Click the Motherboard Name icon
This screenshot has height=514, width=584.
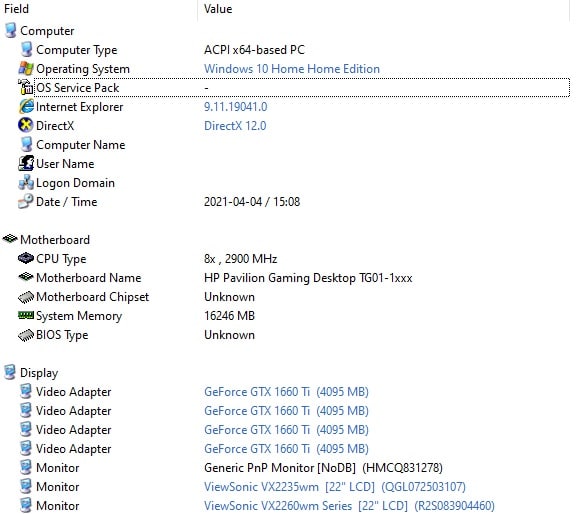(26, 277)
